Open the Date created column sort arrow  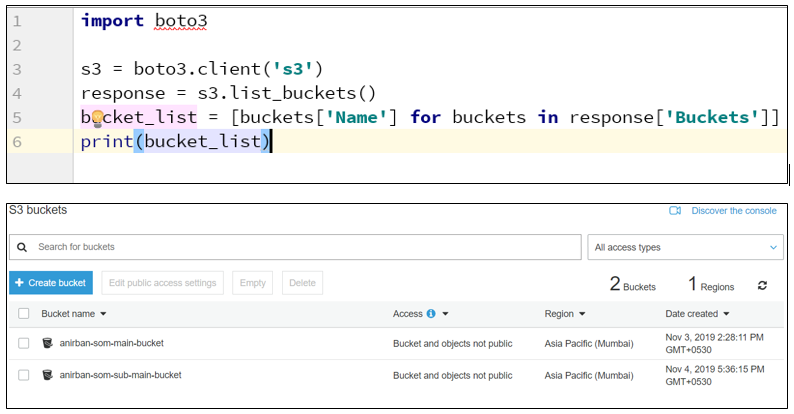726,314
